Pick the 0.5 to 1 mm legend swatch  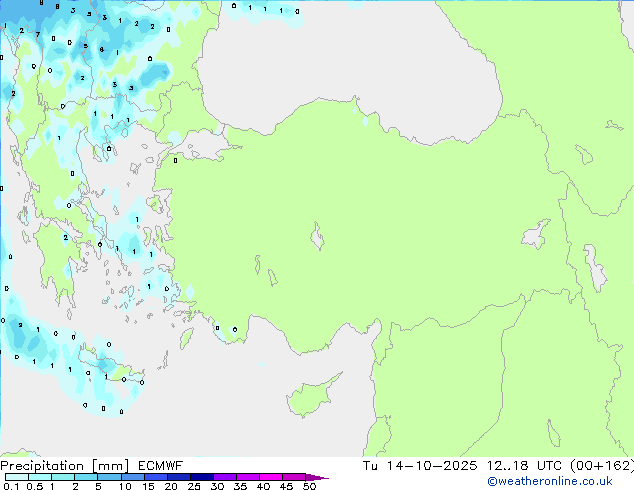40,477
